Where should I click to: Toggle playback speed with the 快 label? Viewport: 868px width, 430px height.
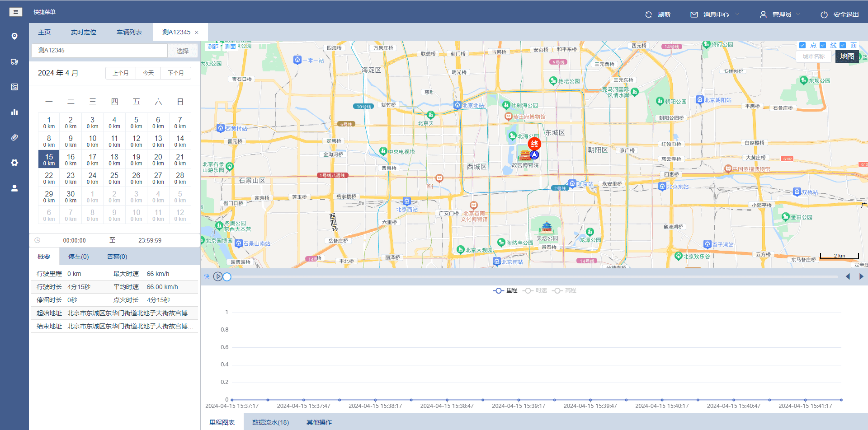click(207, 276)
